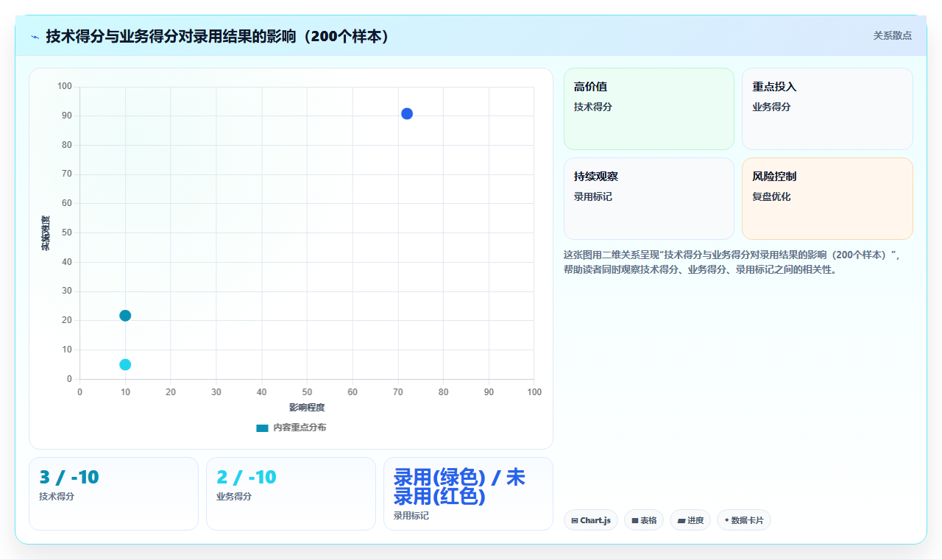942x560 pixels.
Task: Open the 风险控制 复盘优化 card
Action: tap(827, 199)
